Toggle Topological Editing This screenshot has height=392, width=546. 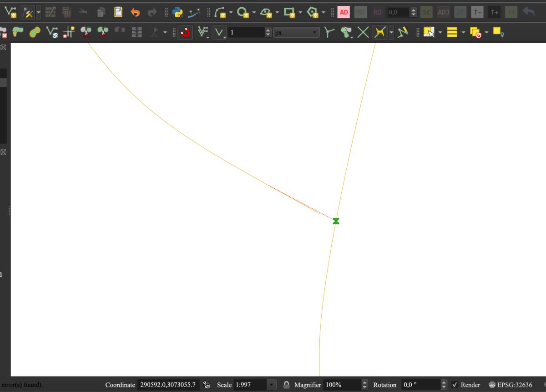329,32
